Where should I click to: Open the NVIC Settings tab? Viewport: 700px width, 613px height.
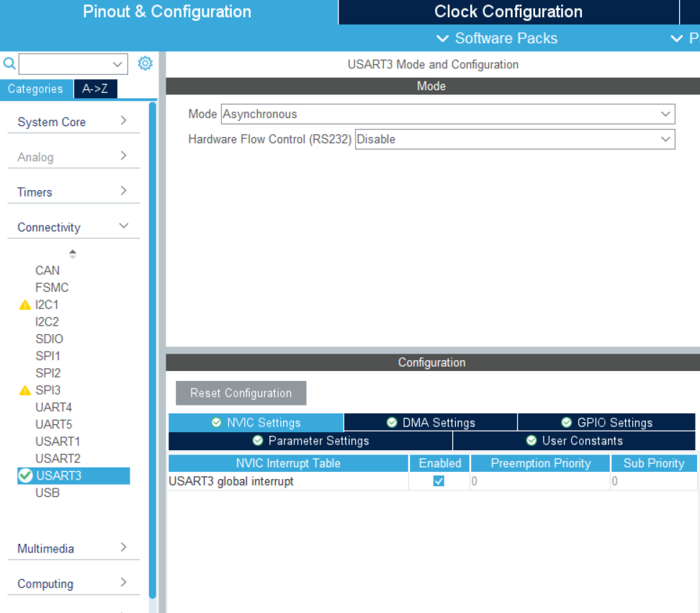pyautogui.click(x=256, y=422)
